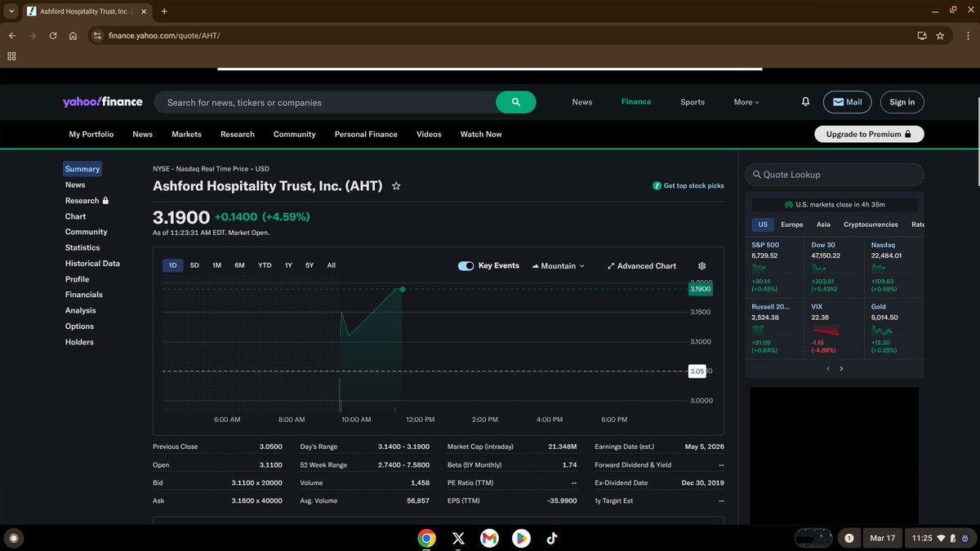The width and height of the screenshot is (980, 551).
Task: Click install app icon in address bar
Action: pyautogui.click(x=921, y=36)
